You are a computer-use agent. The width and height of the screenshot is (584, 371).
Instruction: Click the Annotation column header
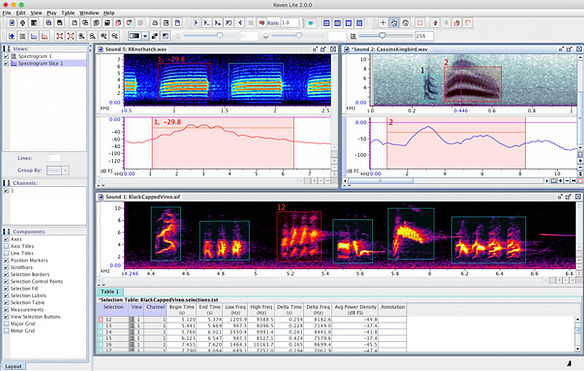[x=393, y=310]
